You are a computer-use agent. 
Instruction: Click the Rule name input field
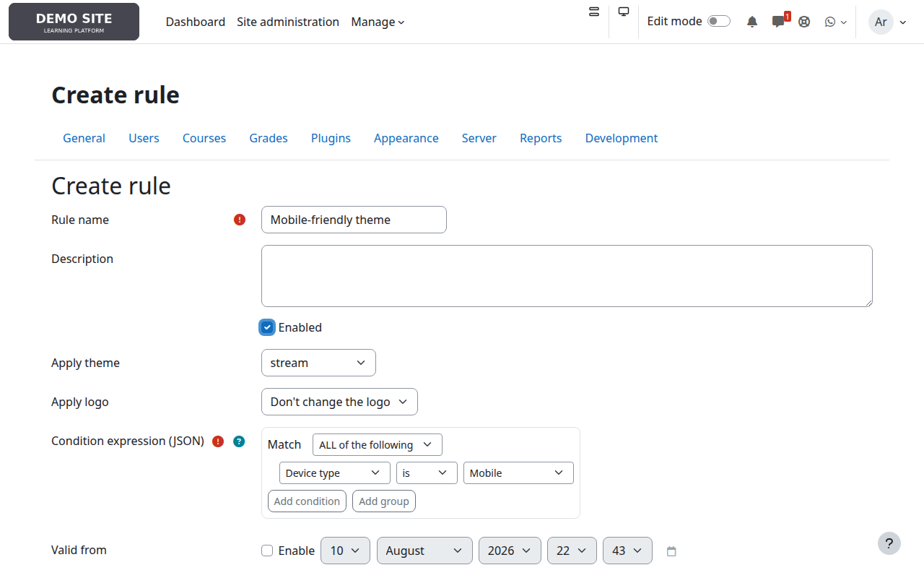[354, 220]
